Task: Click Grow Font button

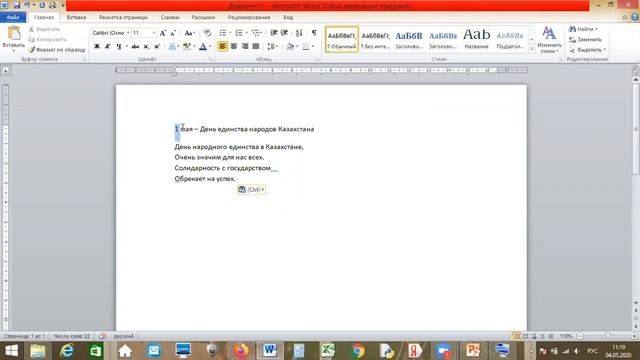Action: [x=163, y=33]
